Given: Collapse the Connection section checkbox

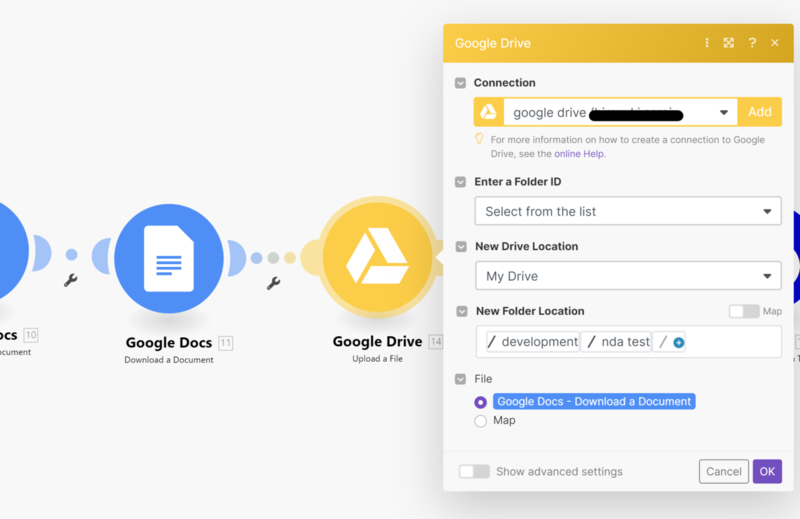Looking at the screenshot, I should (x=460, y=83).
